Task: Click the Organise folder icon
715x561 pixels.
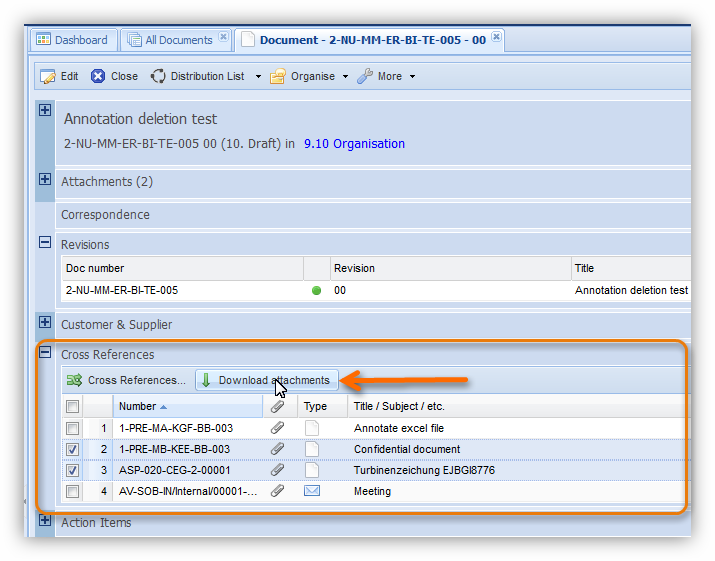Action: (x=277, y=76)
